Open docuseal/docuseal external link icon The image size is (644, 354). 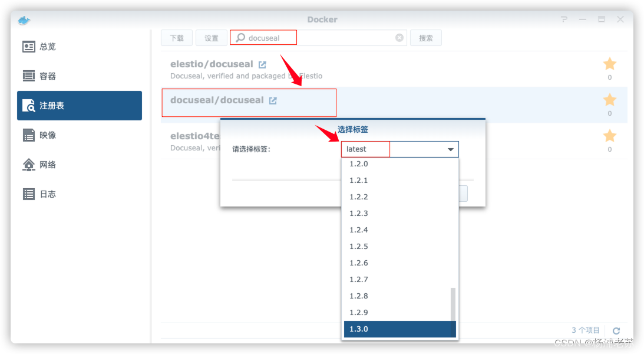click(273, 101)
